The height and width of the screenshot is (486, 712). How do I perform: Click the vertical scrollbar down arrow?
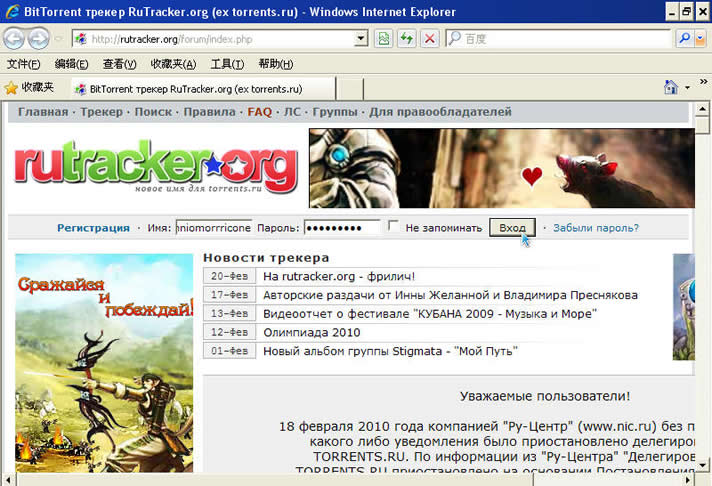(702, 465)
